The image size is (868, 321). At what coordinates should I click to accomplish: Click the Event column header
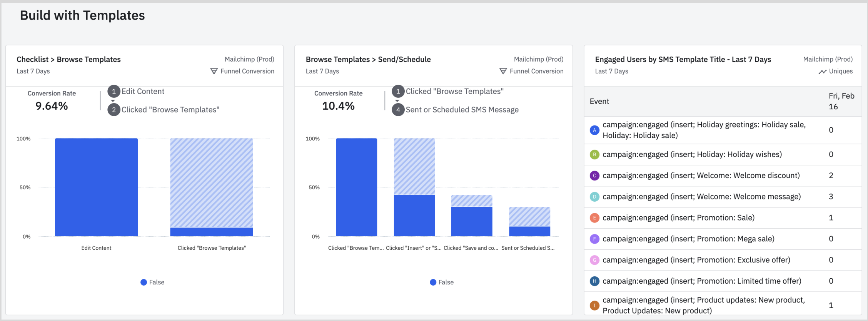pos(599,101)
